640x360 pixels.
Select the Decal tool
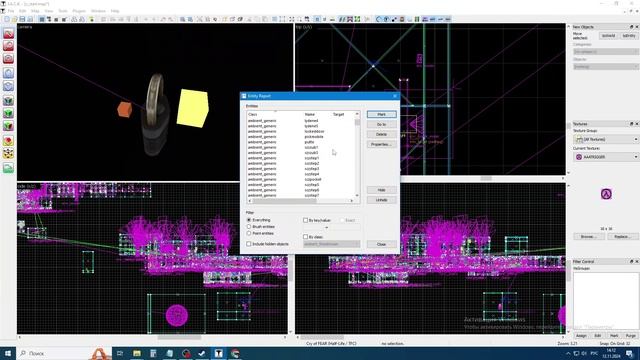click(8, 126)
